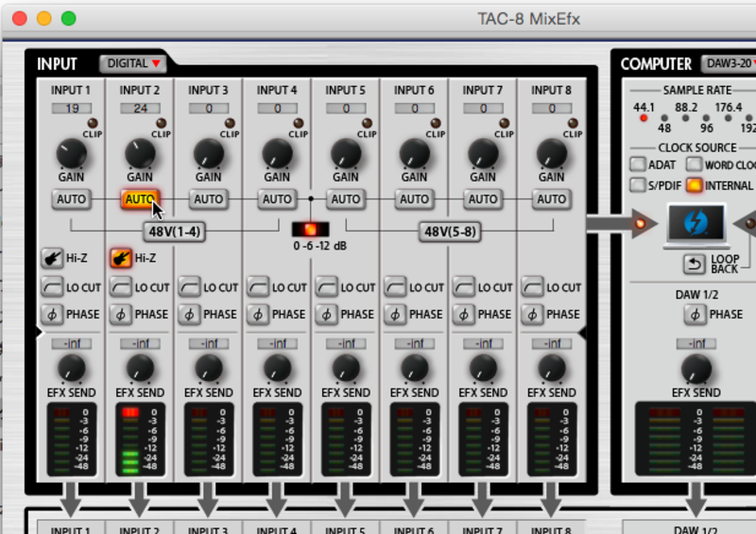The height and width of the screenshot is (534, 756).
Task: Click Input 1 EFX SEND knob
Action: (x=72, y=368)
